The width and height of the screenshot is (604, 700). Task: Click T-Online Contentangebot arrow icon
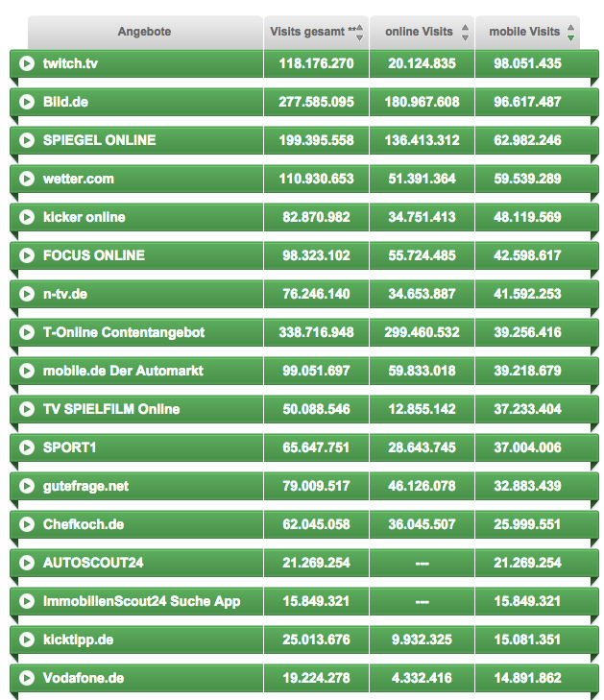pos(27,332)
